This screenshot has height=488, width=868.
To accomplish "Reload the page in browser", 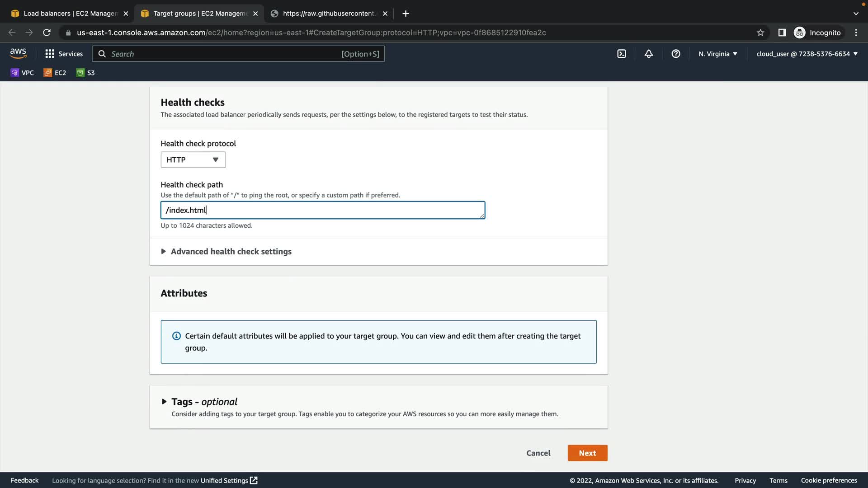I will [47, 33].
